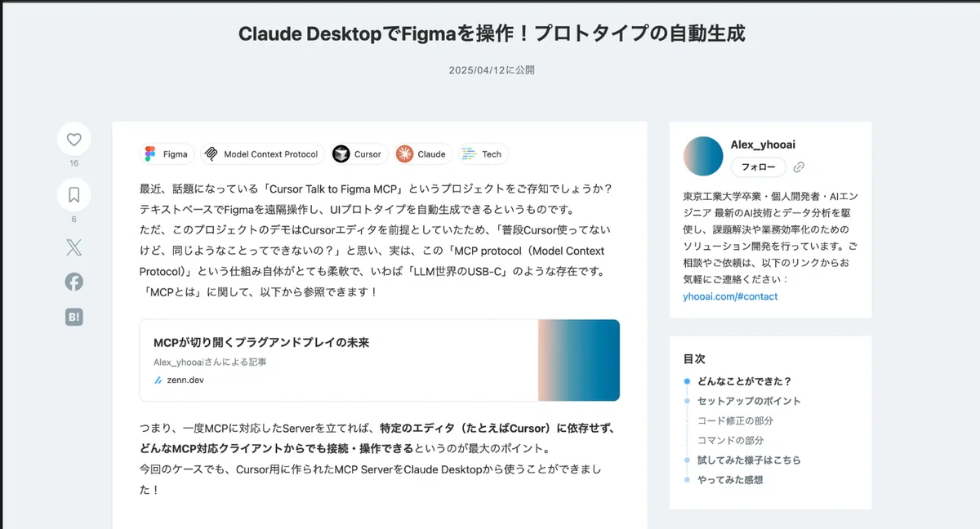
Task: Jump to やってみた感想 section
Action: [730, 480]
